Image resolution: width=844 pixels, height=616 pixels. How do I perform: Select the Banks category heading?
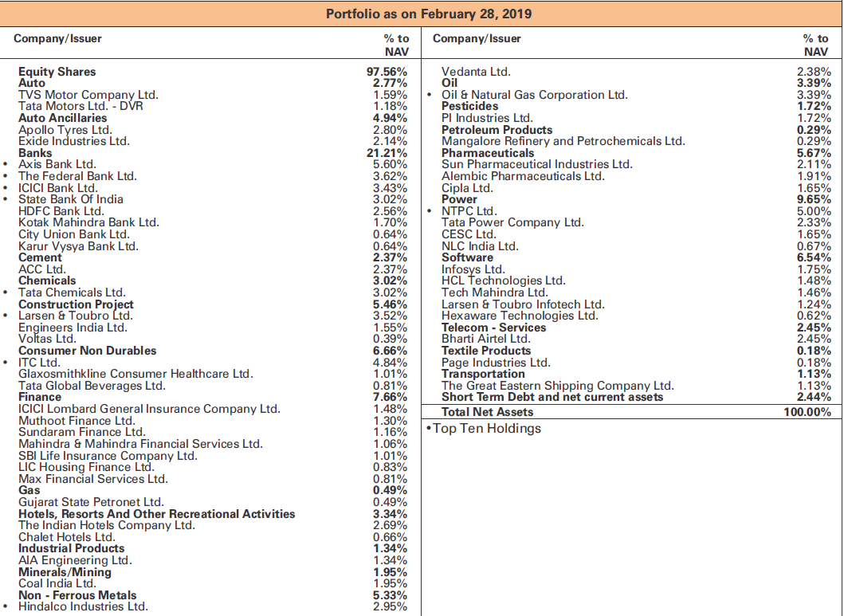[x=35, y=153]
